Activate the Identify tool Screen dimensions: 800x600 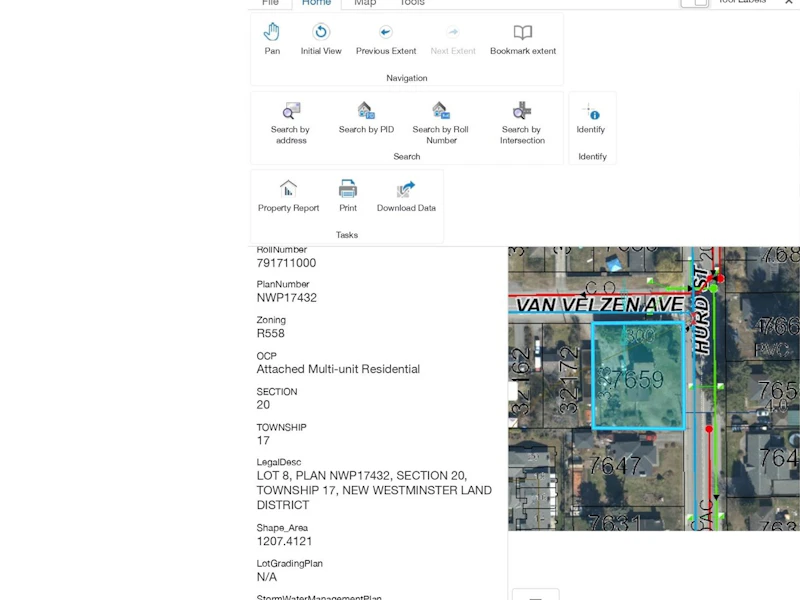591,118
